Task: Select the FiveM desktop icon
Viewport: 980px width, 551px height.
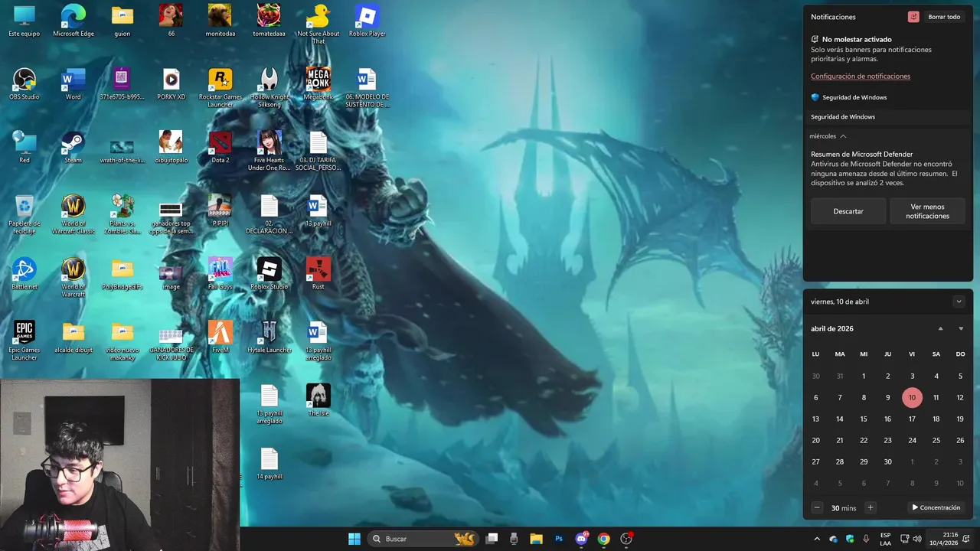Action: (220, 337)
